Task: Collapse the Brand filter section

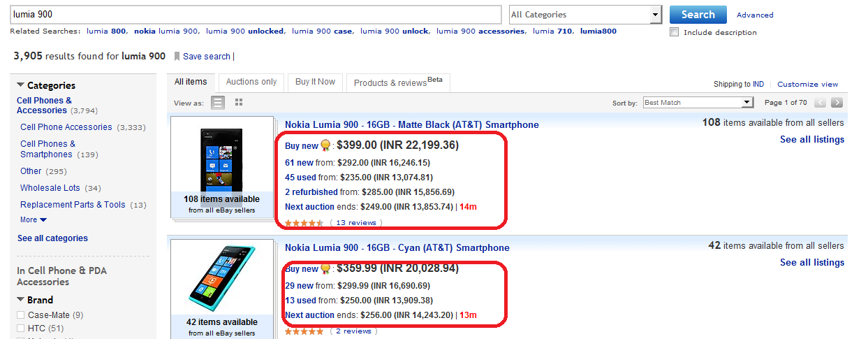Action: click(x=20, y=300)
